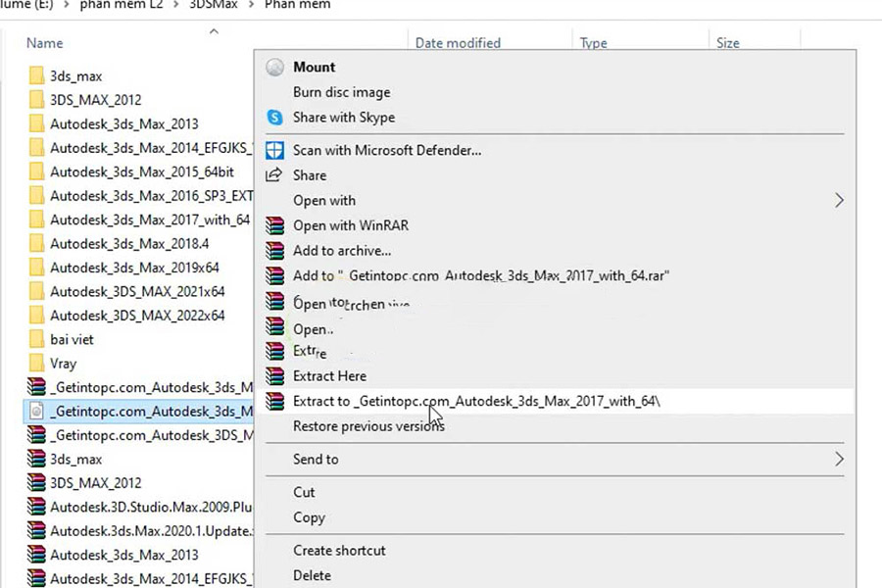This screenshot has height=588, width=882.
Task: Click the Autodesk_3DS_MAX_2021x64 folder icon
Action: pos(36,291)
